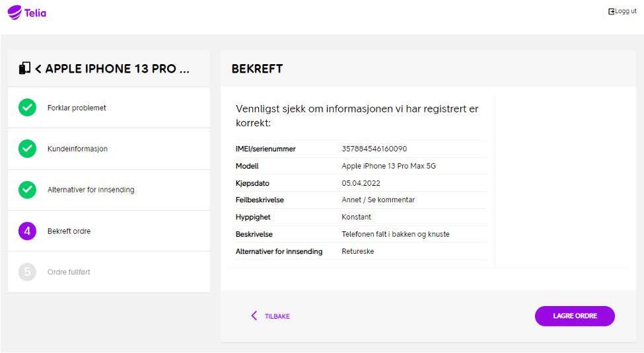Screen dimensions: 644x353
Task: Click green checkmark for Alternativer for innsending
Action: pos(27,190)
